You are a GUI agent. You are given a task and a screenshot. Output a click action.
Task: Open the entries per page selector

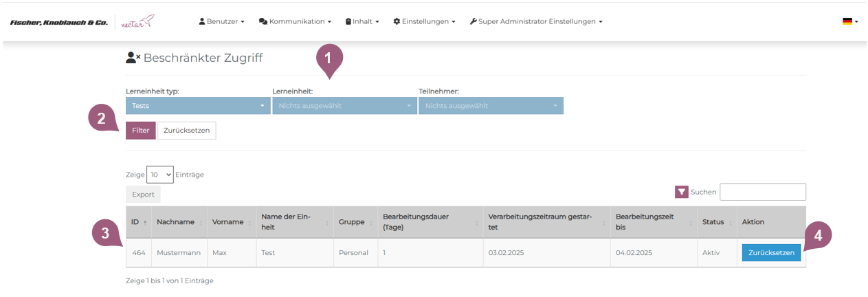click(160, 175)
